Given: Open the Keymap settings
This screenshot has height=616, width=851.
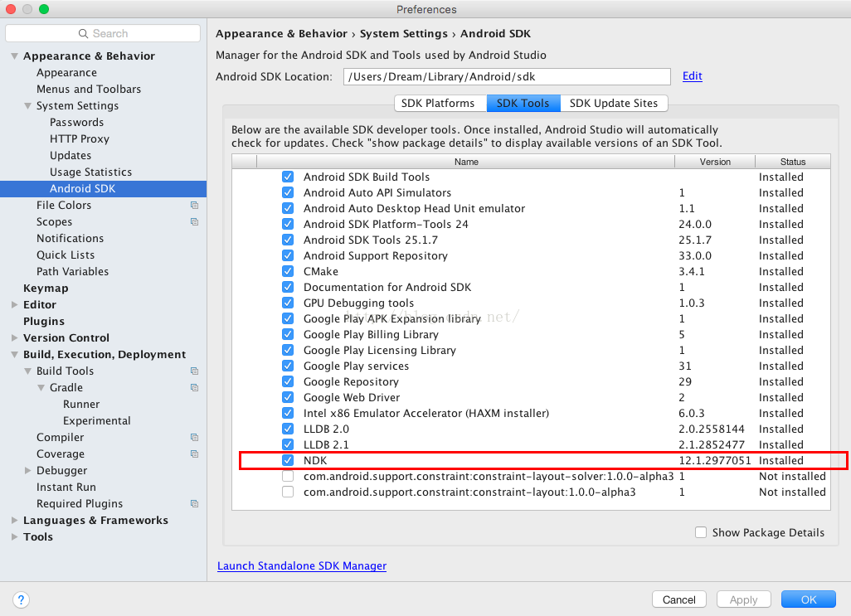Looking at the screenshot, I should pyautogui.click(x=46, y=289).
